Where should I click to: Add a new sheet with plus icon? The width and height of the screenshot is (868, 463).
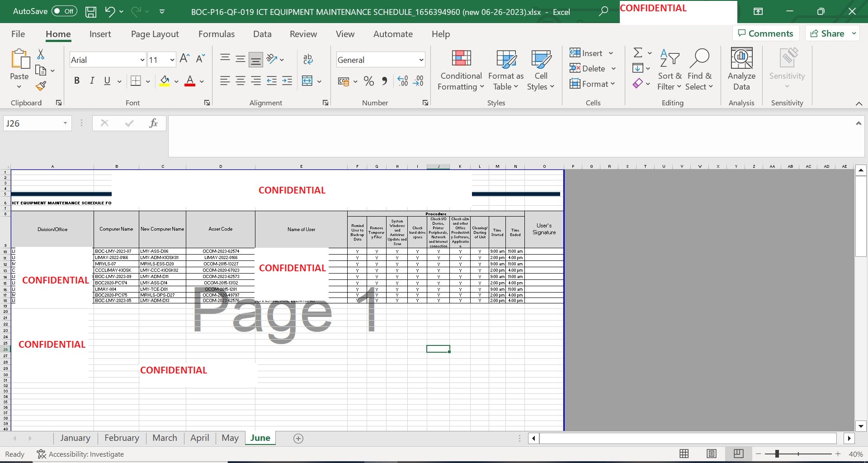[x=298, y=438]
